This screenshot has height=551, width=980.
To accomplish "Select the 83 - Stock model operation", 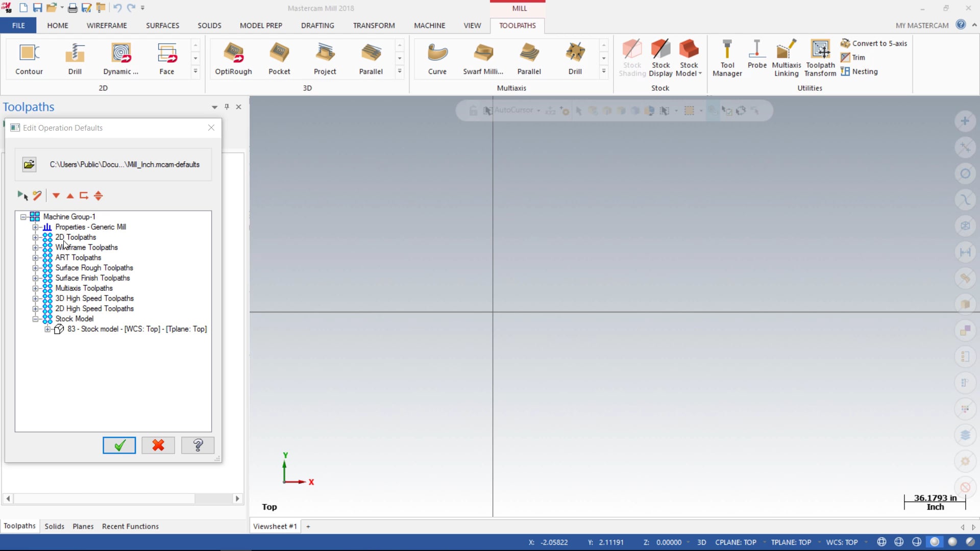I will 137,329.
